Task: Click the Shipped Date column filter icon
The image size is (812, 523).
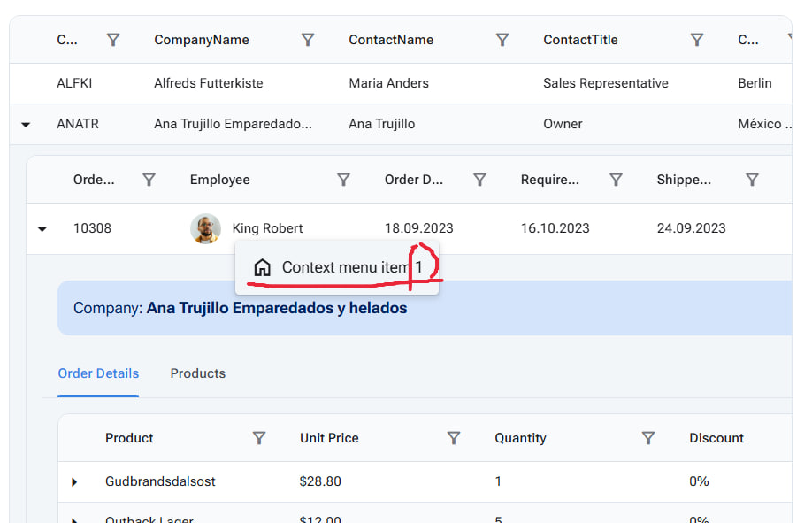Action: 753,180
